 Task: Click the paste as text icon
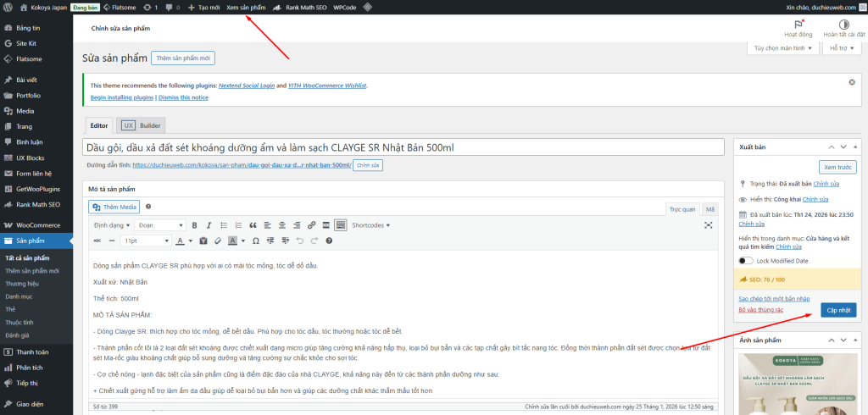pyautogui.click(x=203, y=241)
